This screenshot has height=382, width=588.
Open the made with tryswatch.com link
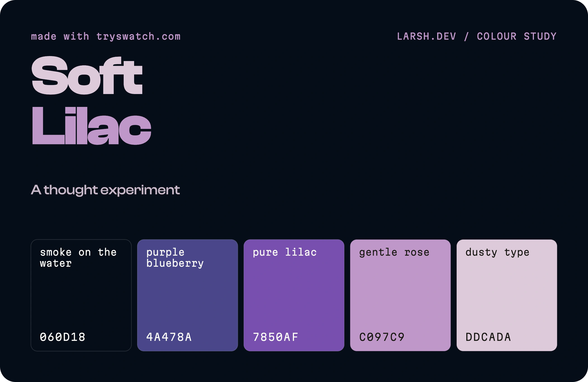tap(106, 37)
